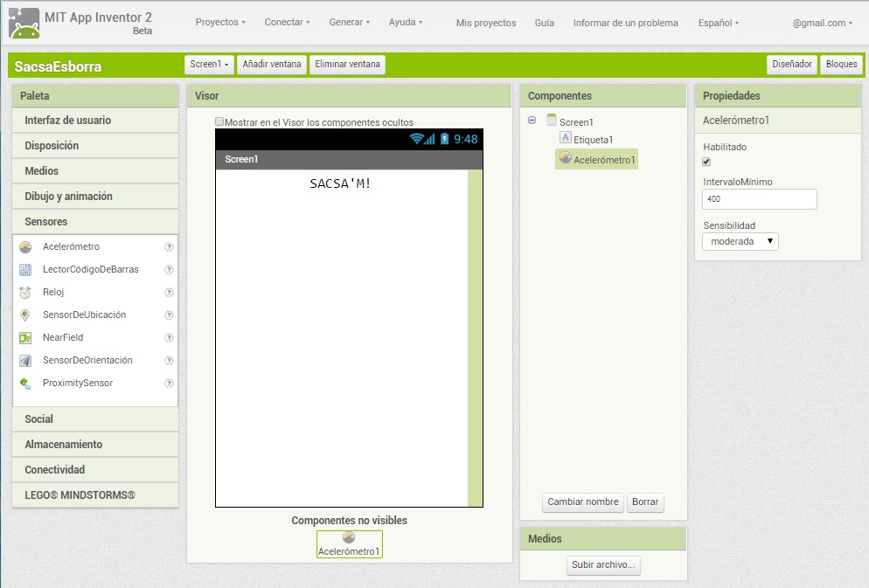Collapse the Screen1 tree node

coord(532,121)
